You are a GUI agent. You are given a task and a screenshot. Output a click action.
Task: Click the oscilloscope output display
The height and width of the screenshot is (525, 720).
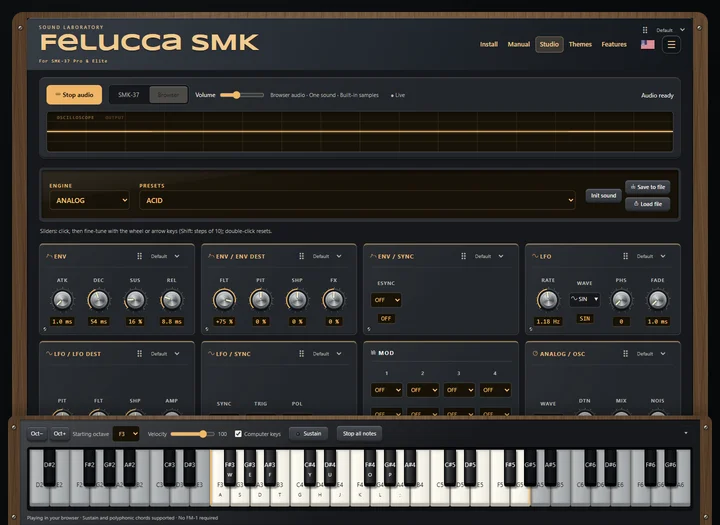(x=360, y=132)
